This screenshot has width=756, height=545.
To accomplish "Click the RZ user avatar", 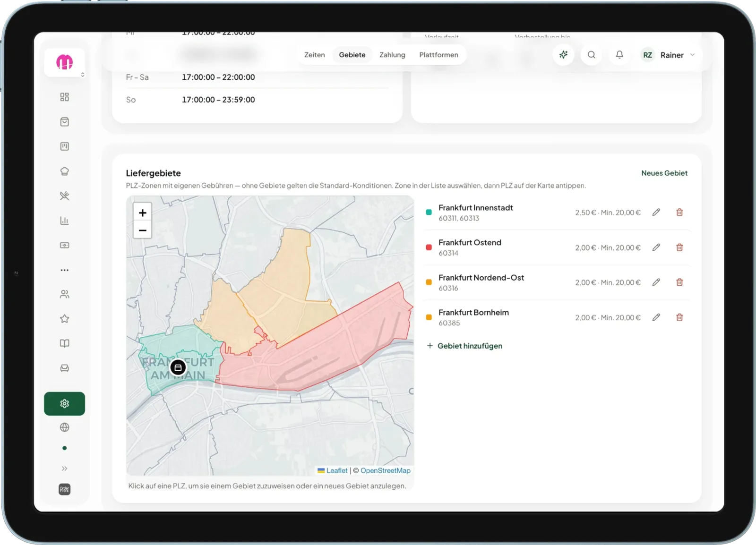I will point(647,55).
